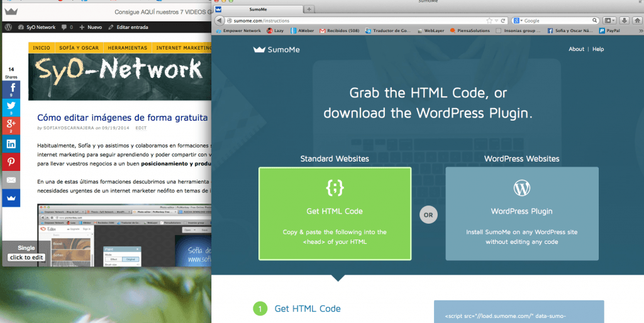Click the LinkedIn share icon
The height and width of the screenshot is (323, 644).
point(11,144)
